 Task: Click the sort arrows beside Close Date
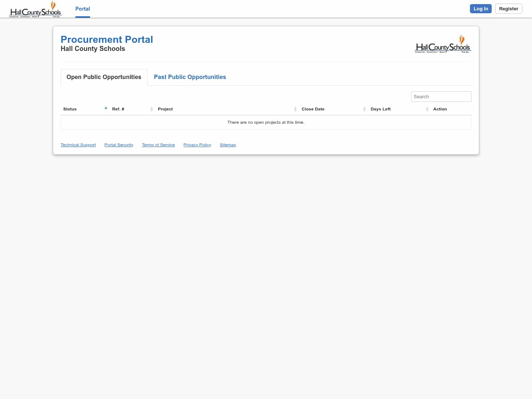click(364, 109)
